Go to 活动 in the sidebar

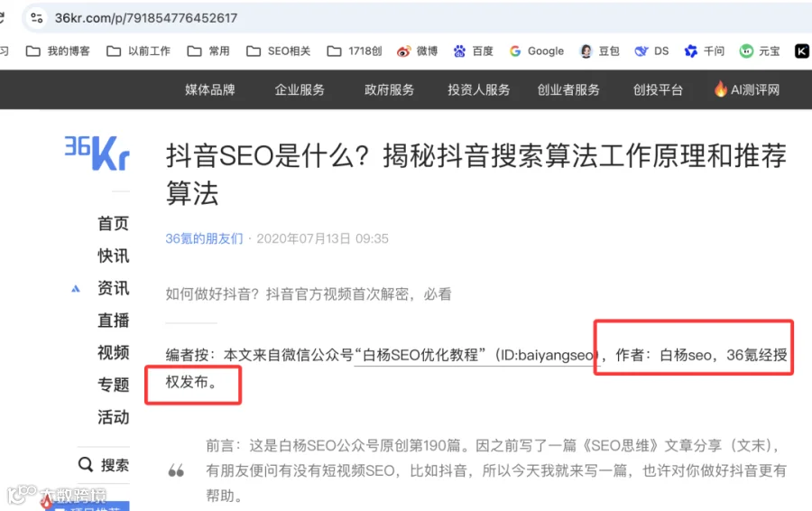(113, 417)
